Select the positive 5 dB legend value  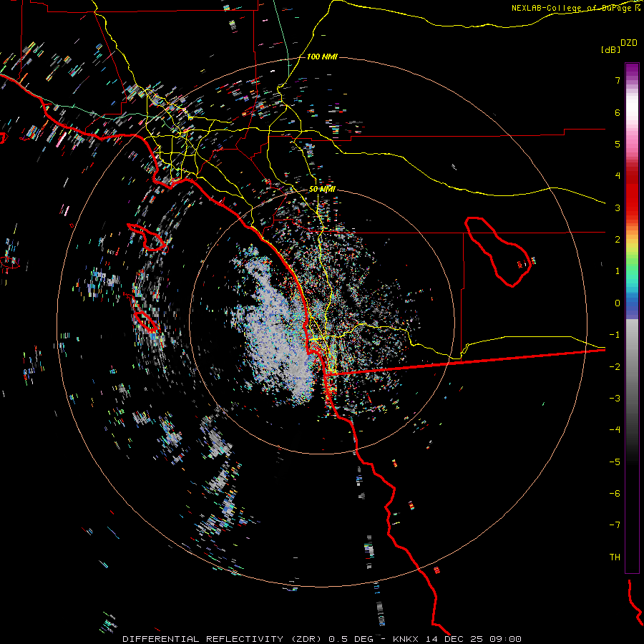coord(618,144)
